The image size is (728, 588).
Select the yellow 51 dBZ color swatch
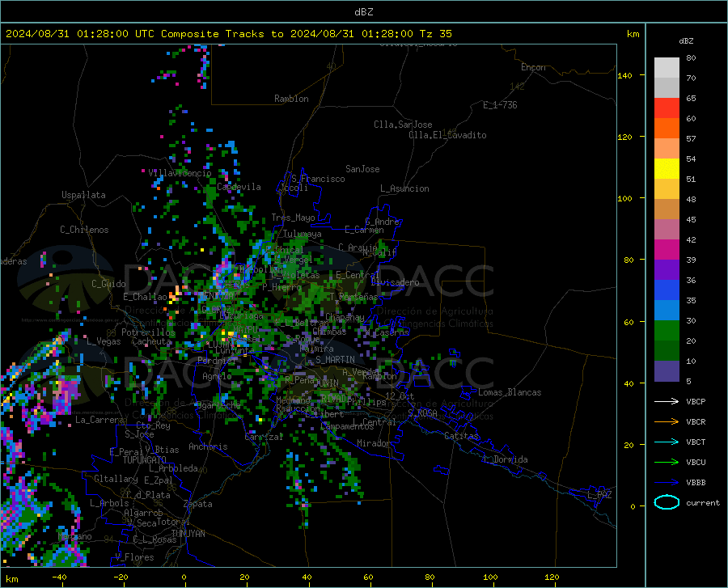point(667,169)
